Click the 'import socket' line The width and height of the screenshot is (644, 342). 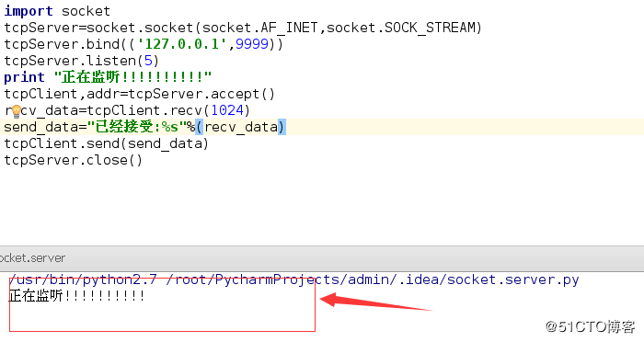pyautogui.click(x=57, y=11)
